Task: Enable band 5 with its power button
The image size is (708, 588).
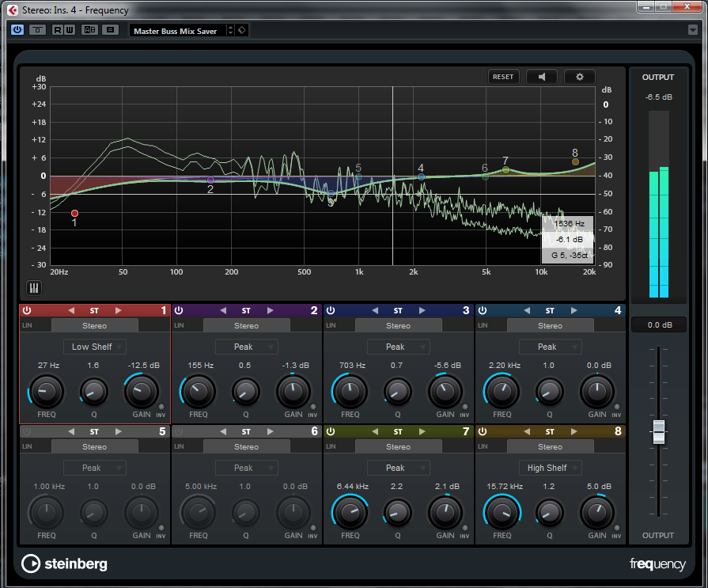Action: tap(27, 431)
